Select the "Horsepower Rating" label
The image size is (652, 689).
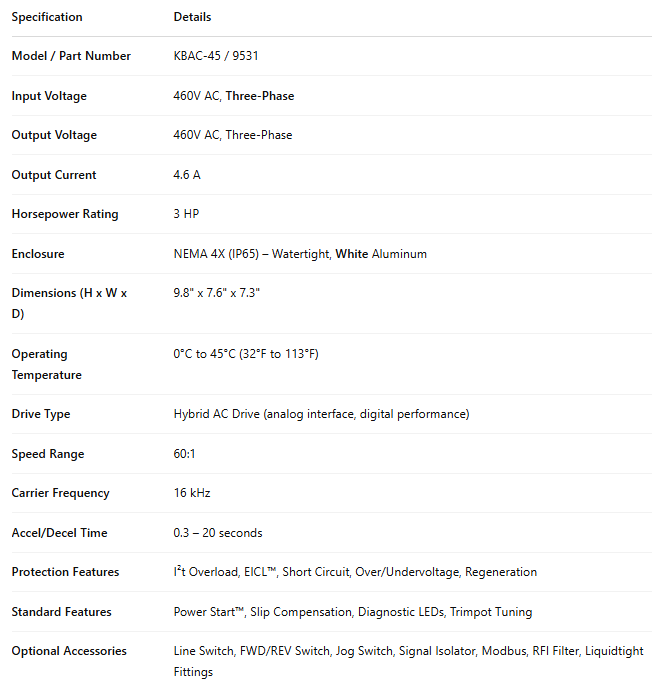pyautogui.click(x=65, y=214)
